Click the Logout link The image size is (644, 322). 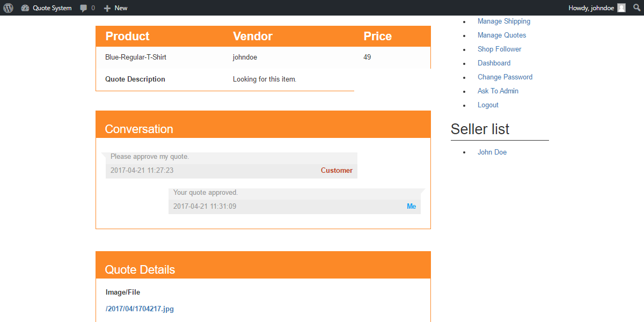(x=487, y=105)
